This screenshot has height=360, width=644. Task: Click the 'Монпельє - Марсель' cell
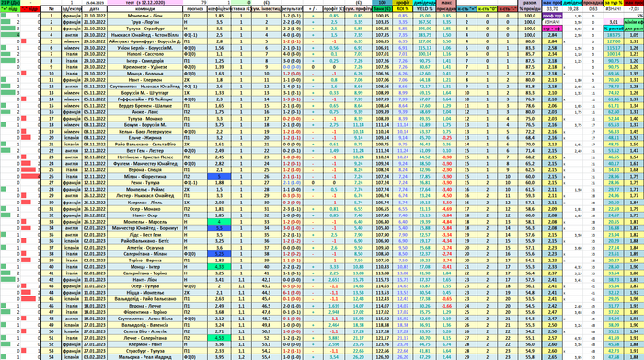coord(145,222)
